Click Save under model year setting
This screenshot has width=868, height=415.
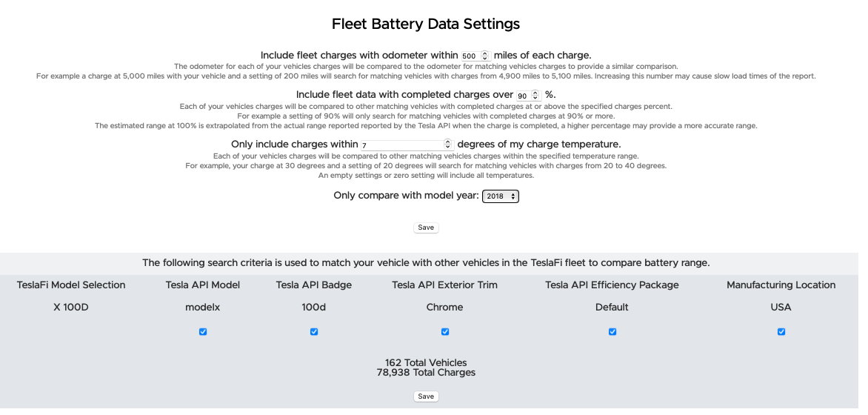[x=426, y=228]
